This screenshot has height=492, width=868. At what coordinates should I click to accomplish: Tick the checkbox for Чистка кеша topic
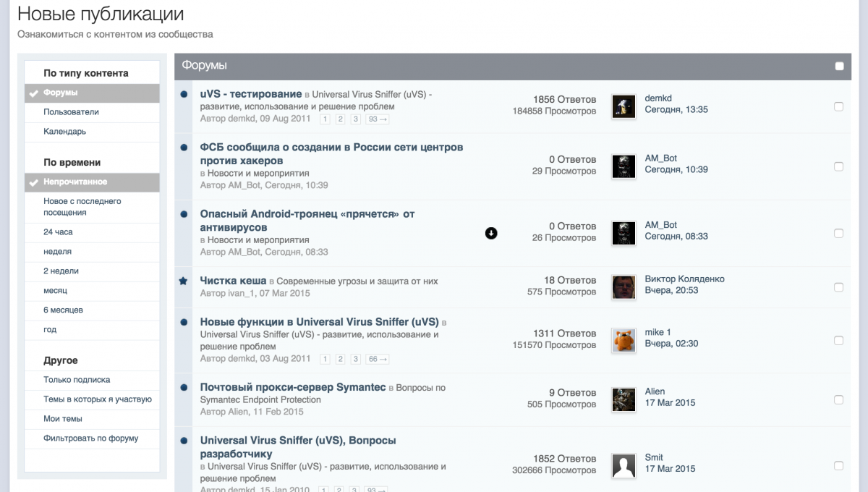[x=838, y=287]
